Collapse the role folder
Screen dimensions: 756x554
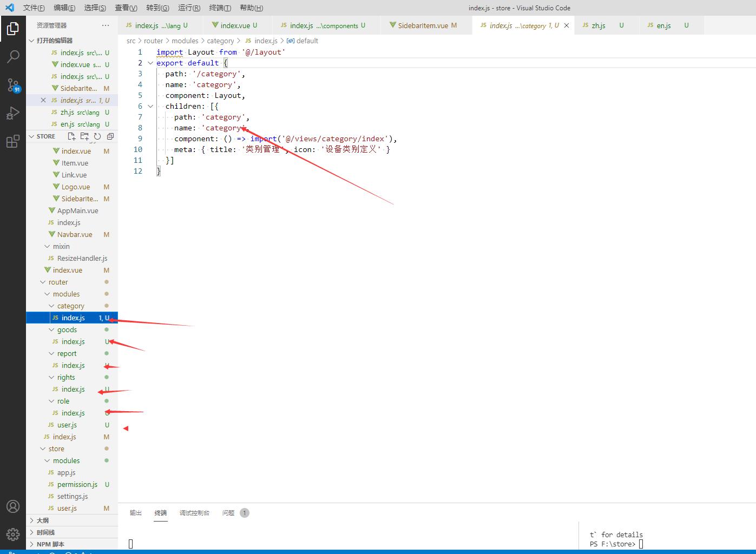pyautogui.click(x=72, y=401)
